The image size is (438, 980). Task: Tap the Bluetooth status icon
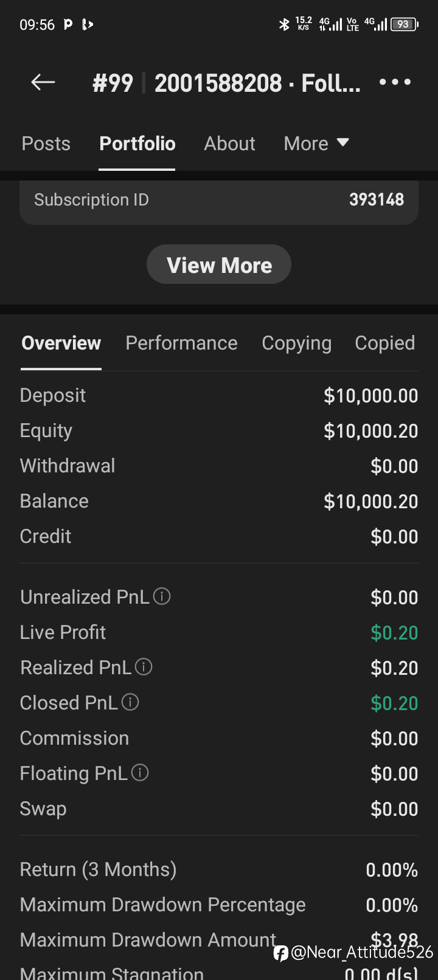click(284, 24)
